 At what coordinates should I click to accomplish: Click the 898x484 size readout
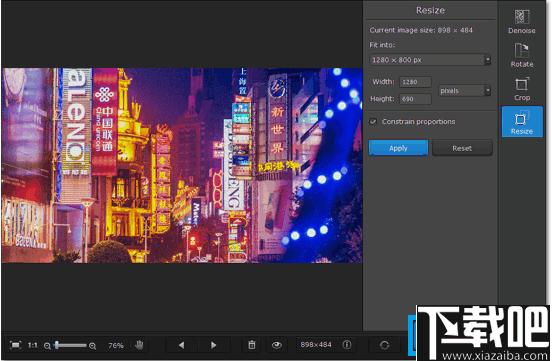(316, 345)
